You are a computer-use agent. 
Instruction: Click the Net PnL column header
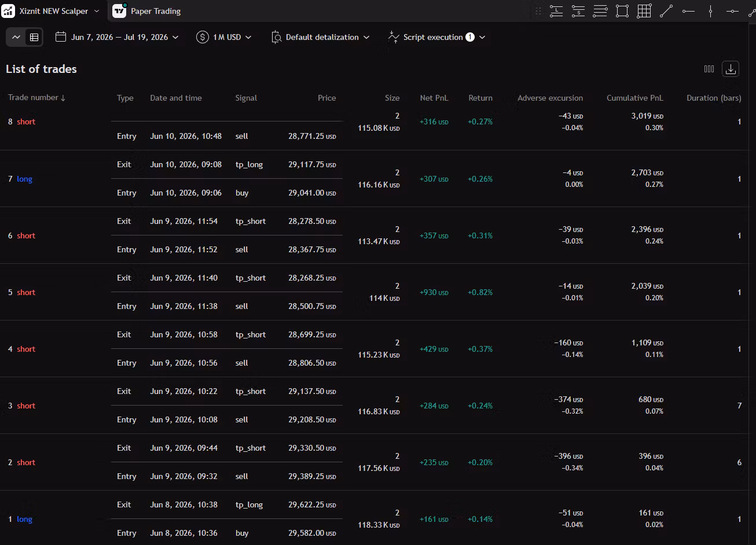(x=434, y=98)
